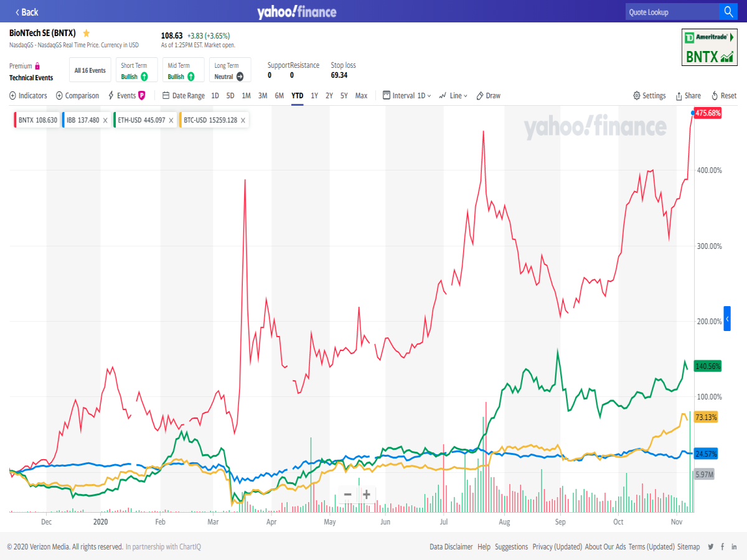Image resolution: width=747 pixels, height=560 pixels.
Task: Click the Yahoo Finance logo
Action: click(296, 12)
